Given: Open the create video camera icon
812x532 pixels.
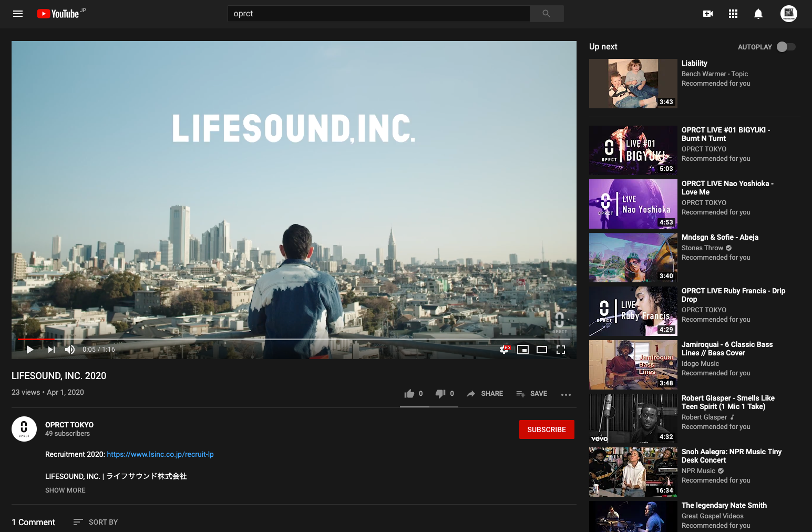Looking at the screenshot, I should 708,14.
